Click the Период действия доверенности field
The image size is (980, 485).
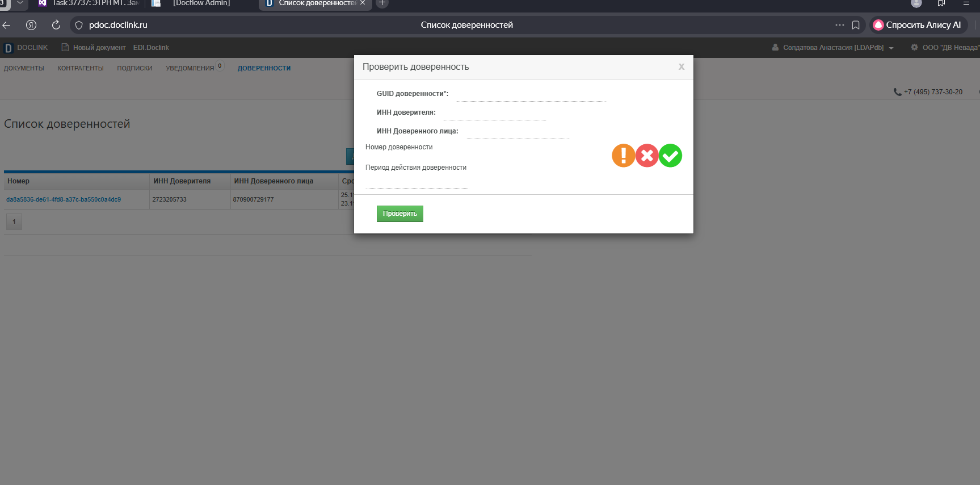(x=418, y=182)
